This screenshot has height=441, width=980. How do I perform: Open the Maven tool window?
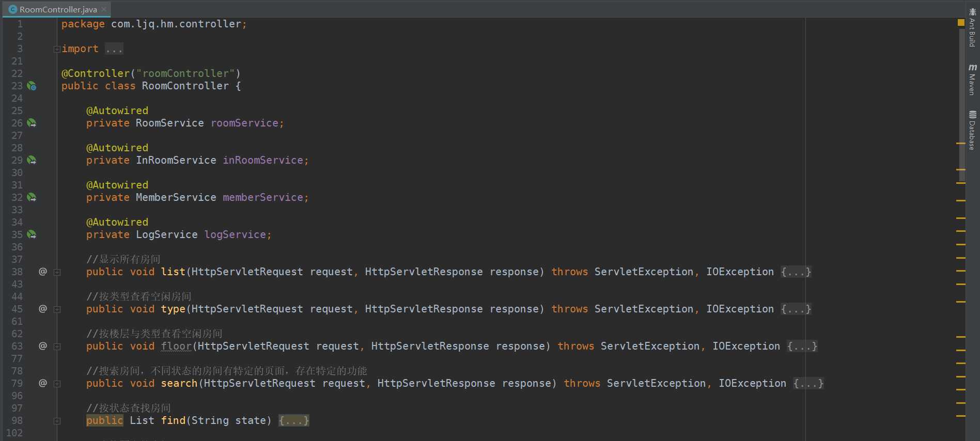pos(972,80)
